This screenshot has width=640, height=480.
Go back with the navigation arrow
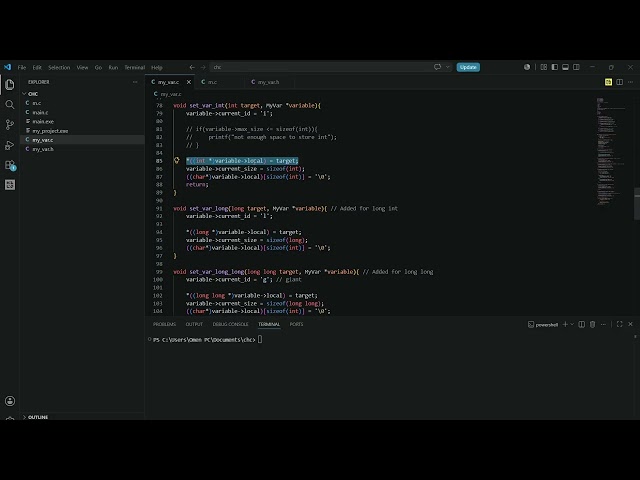[192, 67]
